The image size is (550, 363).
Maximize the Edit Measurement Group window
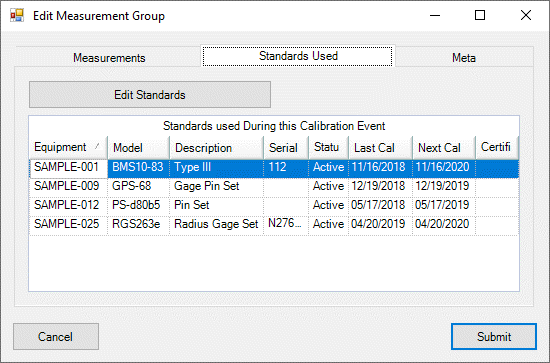coord(480,15)
